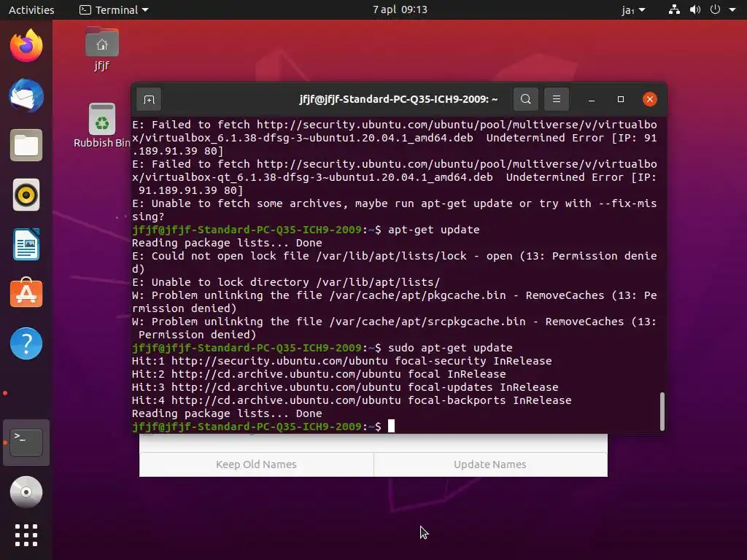
Task: Open Ubuntu Software store icon
Action: 26,293
